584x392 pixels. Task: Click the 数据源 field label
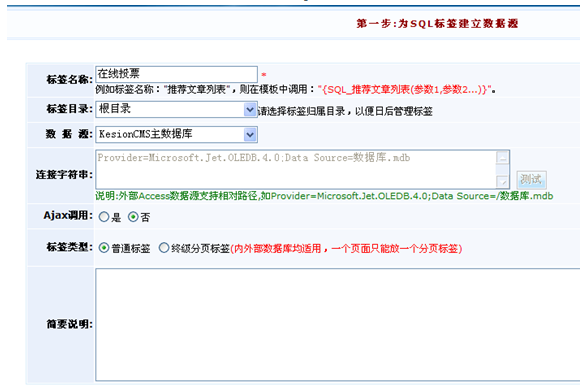coord(69,134)
